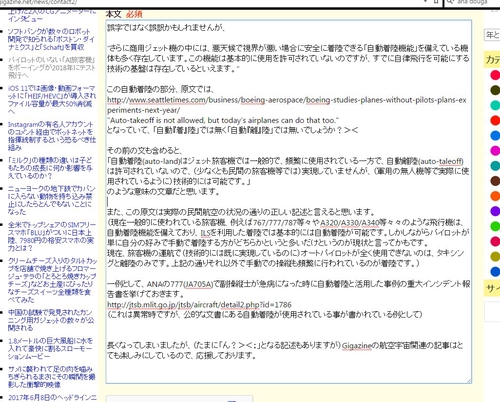Screen dimensions: 500x402
Task: Open the iOS 11 HEIF/HEVC format article
Action: click(52, 100)
